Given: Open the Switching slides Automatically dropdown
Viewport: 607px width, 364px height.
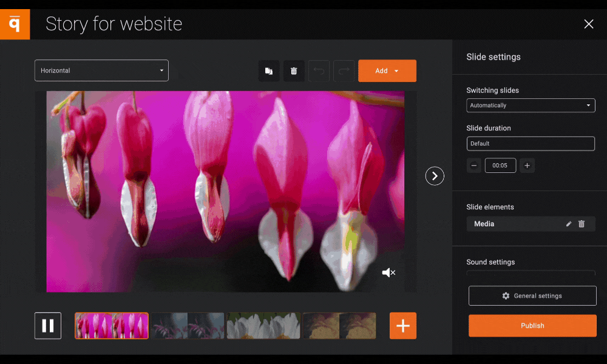Looking at the screenshot, I should point(531,105).
